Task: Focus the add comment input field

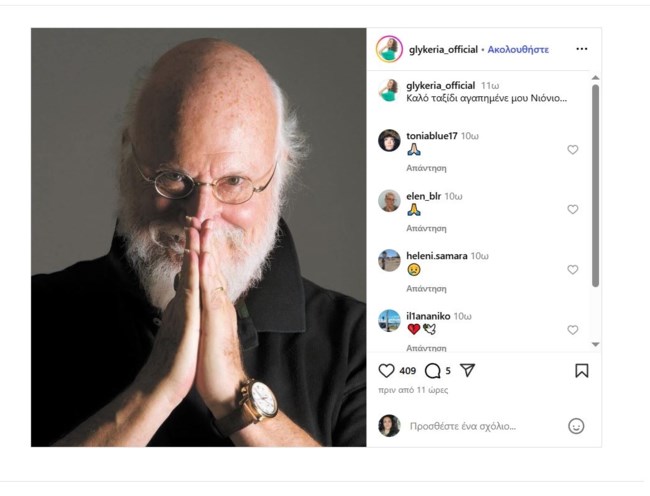Action: pyautogui.click(x=480, y=426)
